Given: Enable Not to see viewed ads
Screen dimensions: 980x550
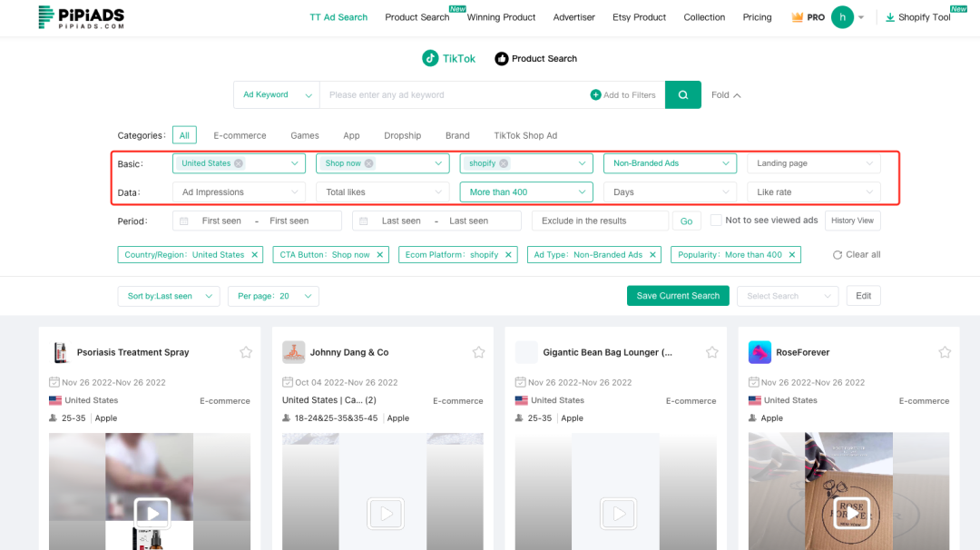Looking at the screenshot, I should pos(716,221).
